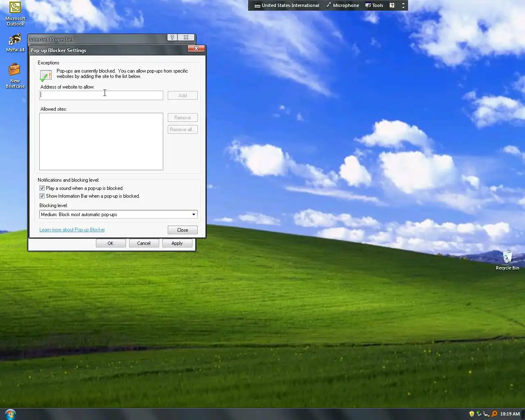Viewport: 525px width, 420px height.
Task: Click the Internet Properties help question button
Action: [x=172, y=37]
